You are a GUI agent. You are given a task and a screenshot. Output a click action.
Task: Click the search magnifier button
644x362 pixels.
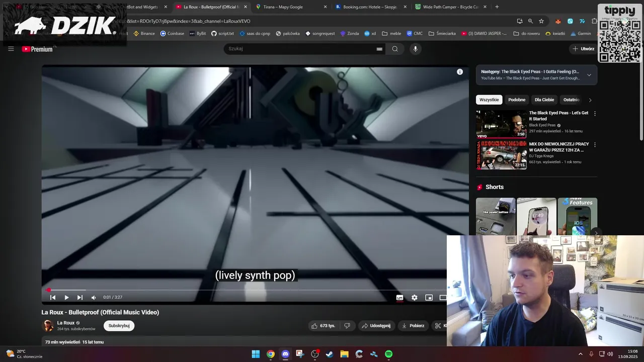click(x=395, y=49)
